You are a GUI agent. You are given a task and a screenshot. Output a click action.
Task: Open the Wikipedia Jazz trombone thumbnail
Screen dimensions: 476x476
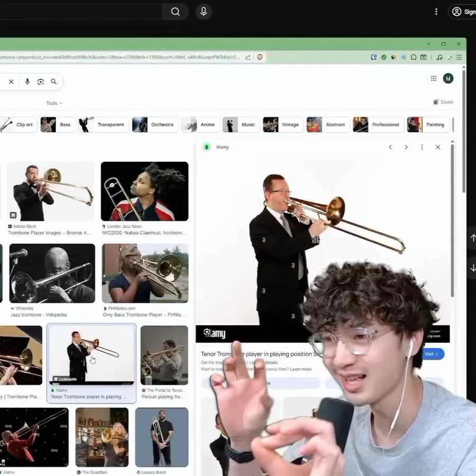[52, 273]
